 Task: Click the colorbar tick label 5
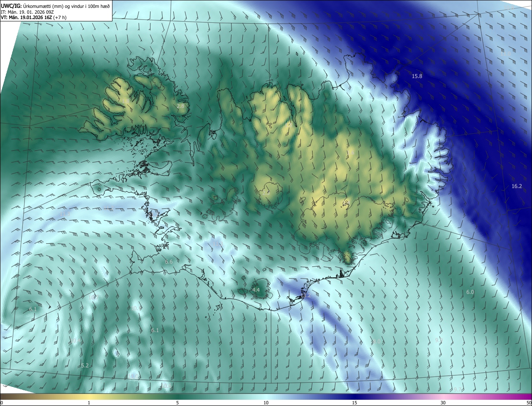pyautogui.click(x=177, y=403)
